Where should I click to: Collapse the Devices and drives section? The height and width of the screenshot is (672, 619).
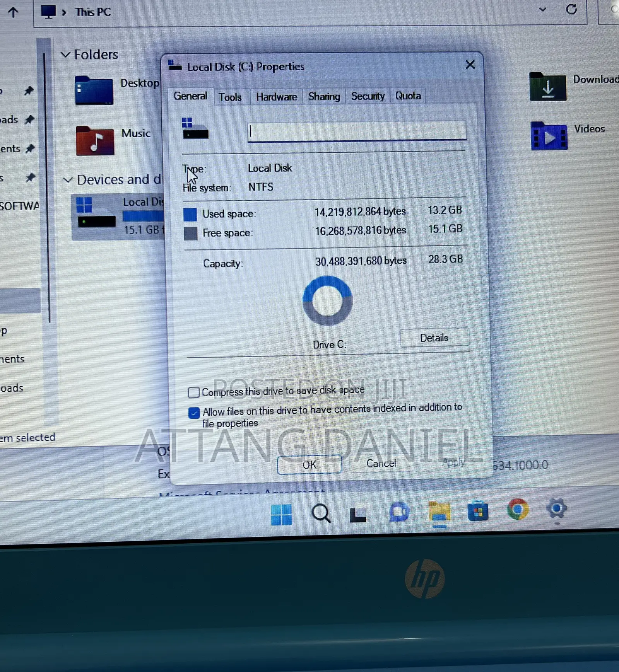coord(68,180)
